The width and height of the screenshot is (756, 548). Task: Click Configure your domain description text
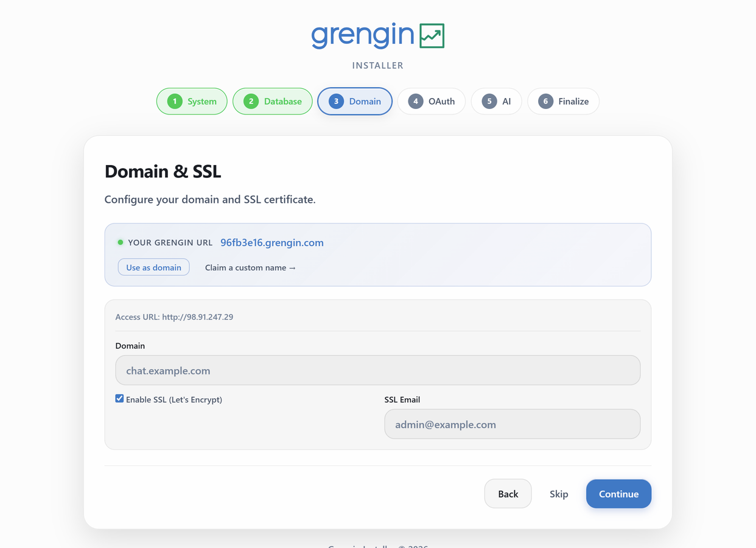[x=210, y=199]
